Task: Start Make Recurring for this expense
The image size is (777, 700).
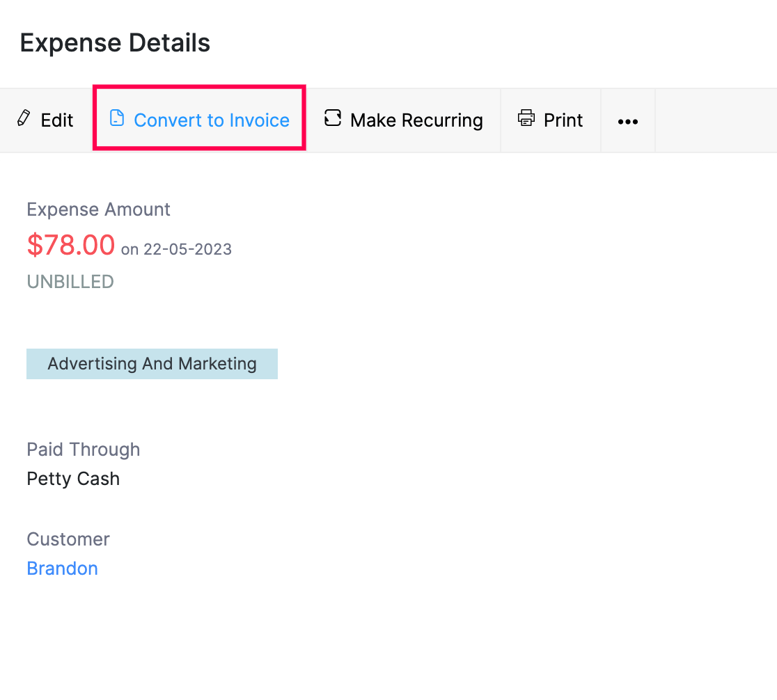Action: pos(416,120)
